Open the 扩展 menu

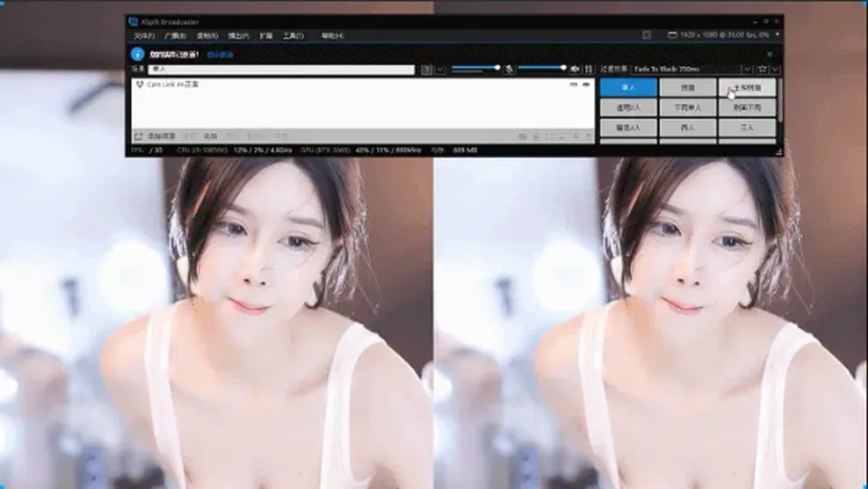266,35
